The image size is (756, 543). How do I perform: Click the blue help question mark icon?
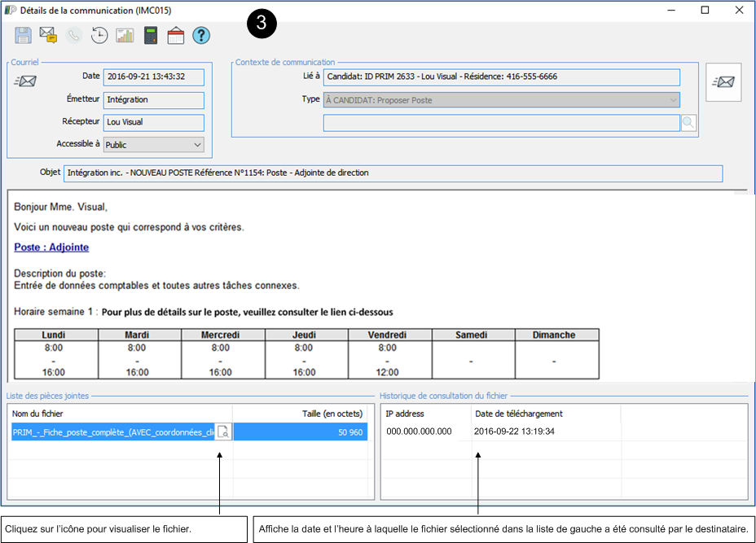(201, 35)
